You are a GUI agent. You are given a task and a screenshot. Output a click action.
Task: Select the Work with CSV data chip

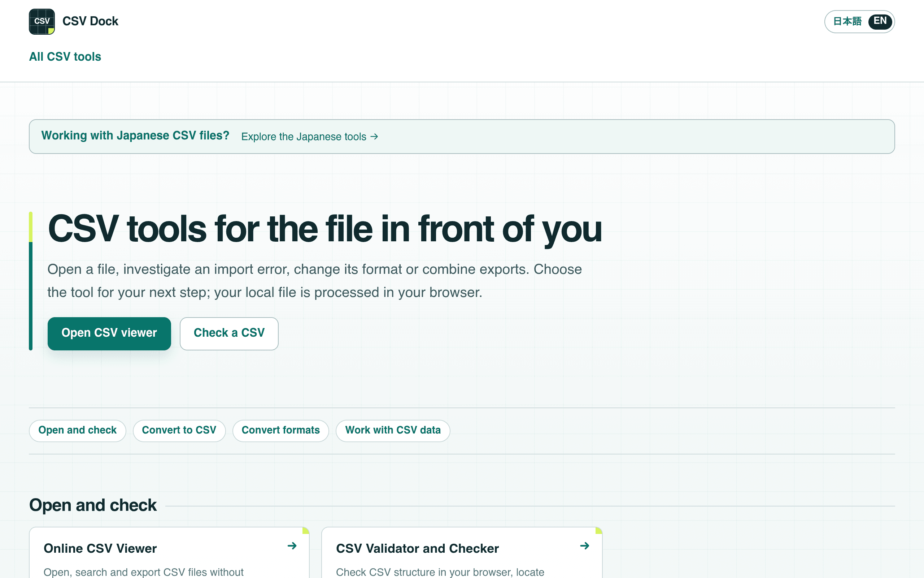point(393,431)
